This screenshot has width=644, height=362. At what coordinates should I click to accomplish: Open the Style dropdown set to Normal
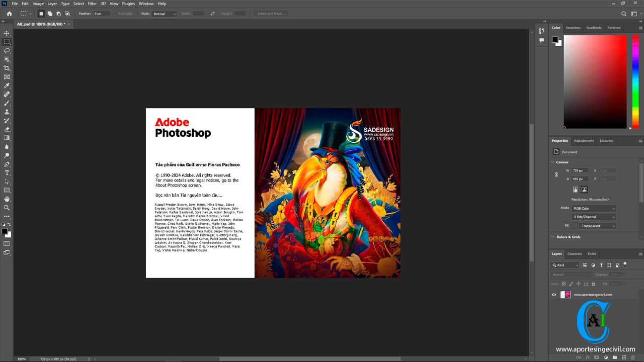point(165,14)
